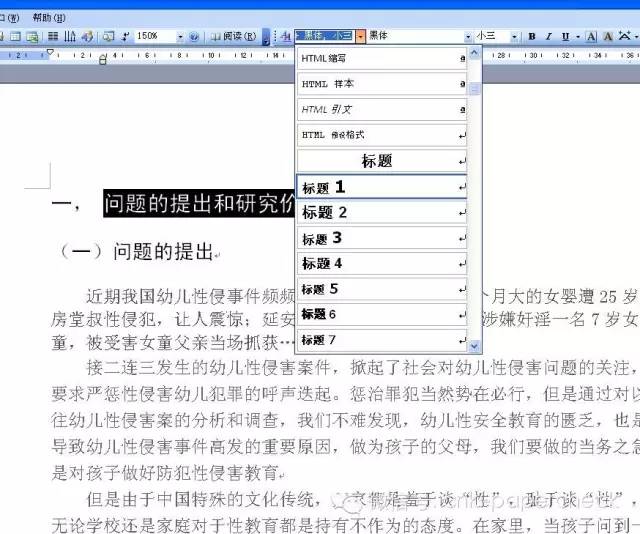Click the style list scrollbar thumb

click(474, 89)
